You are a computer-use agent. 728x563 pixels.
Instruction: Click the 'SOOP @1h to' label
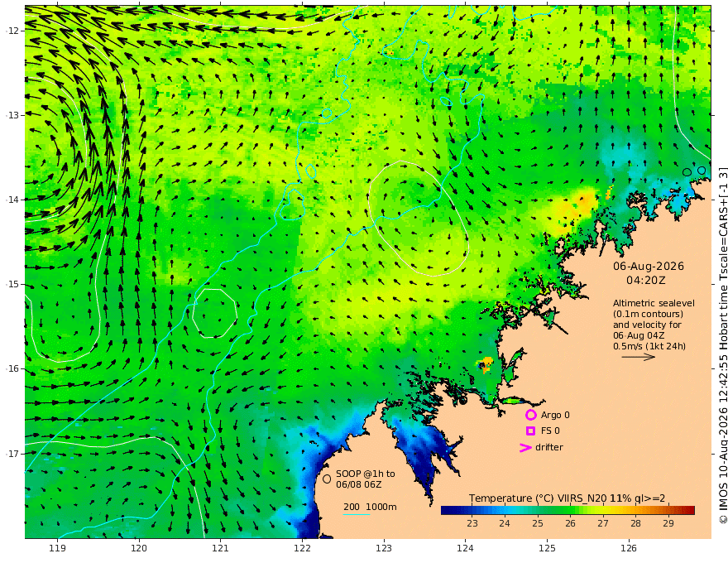366,474
